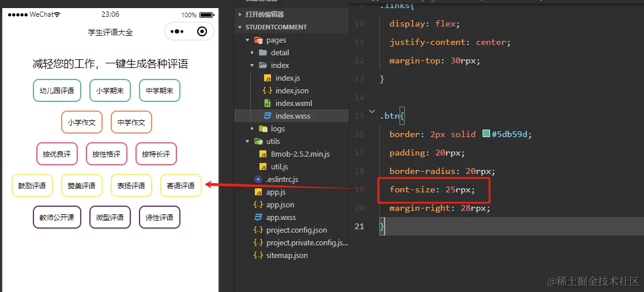Viewport: 644px width, 292px height.
Task: Click the #5db59d color swatch
Action: [486, 134]
